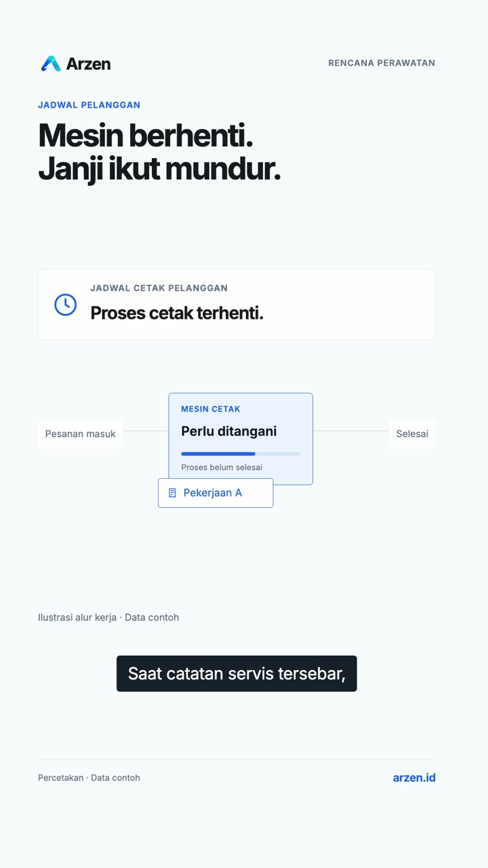
Task: Click the Mesin Cetak label in card
Action: click(x=211, y=409)
